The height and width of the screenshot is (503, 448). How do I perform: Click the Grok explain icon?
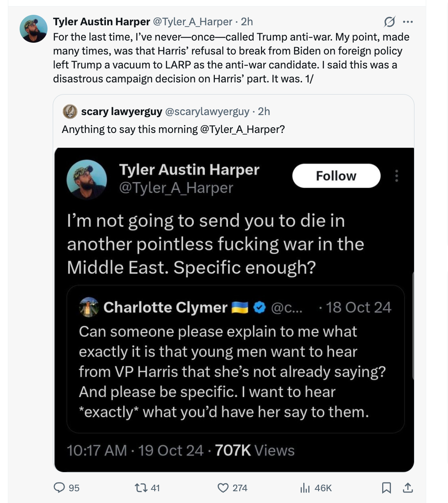point(389,21)
